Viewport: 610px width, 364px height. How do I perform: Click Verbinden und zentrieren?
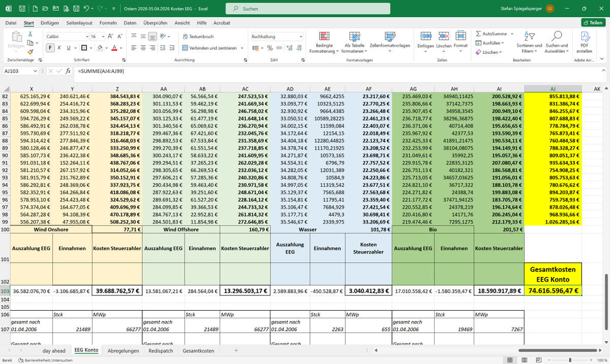[209, 48]
